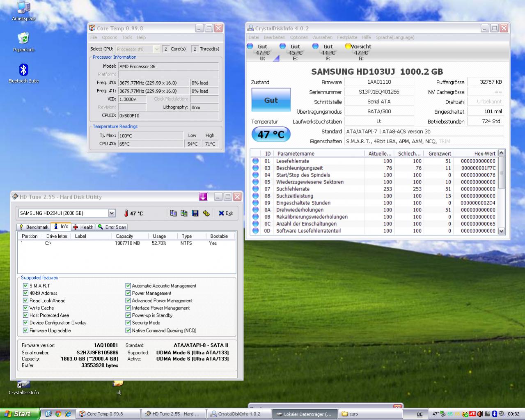525x420 pixels.
Task: Select drive E: status in CrystalDiskInfo
Action: click(295, 52)
